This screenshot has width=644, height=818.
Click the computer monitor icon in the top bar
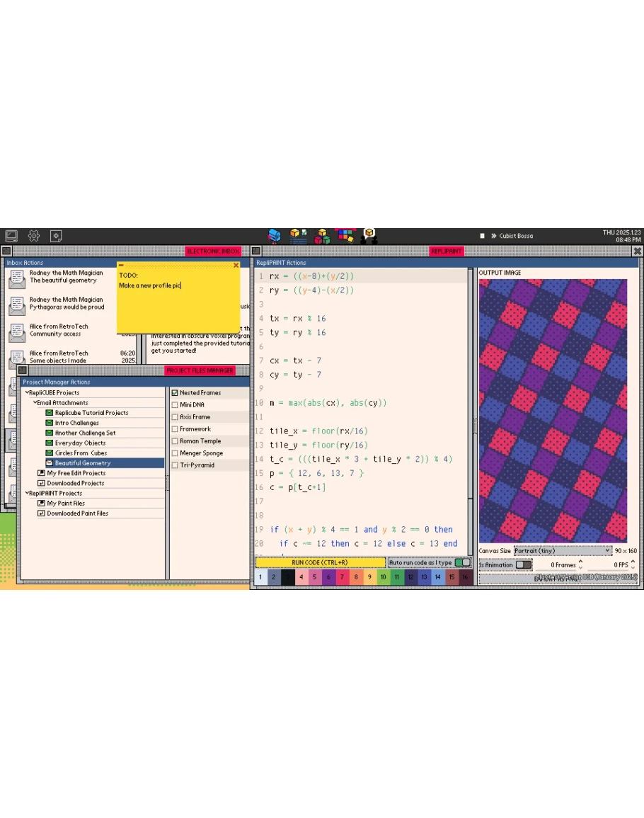(x=11, y=236)
